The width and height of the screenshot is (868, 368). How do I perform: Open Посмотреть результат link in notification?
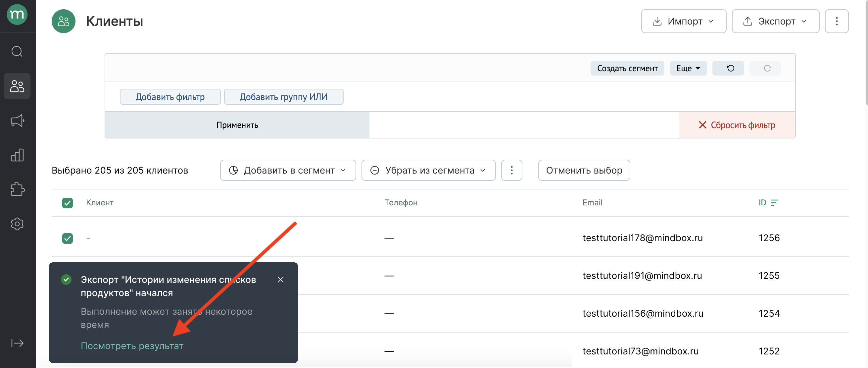132,346
